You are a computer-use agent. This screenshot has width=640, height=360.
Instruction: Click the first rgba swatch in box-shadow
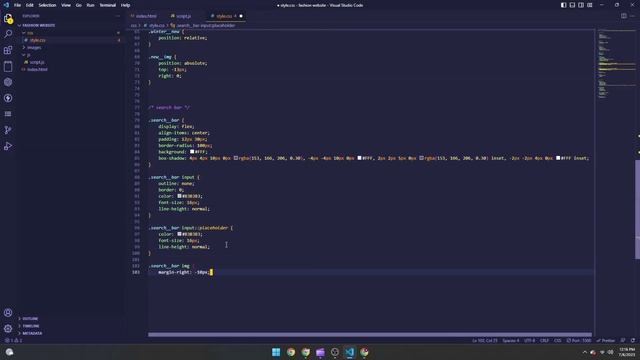[236, 158]
